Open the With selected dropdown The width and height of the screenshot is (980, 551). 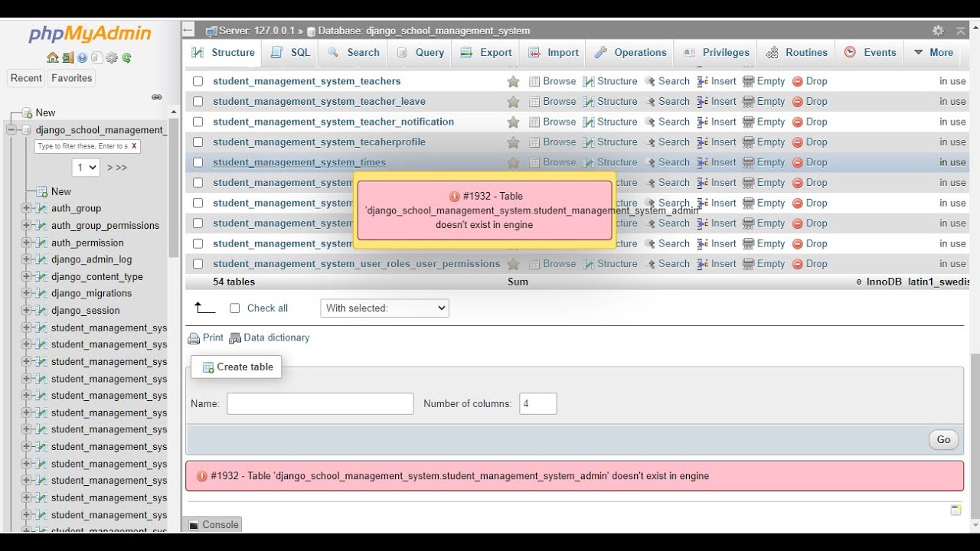(384, 308)
